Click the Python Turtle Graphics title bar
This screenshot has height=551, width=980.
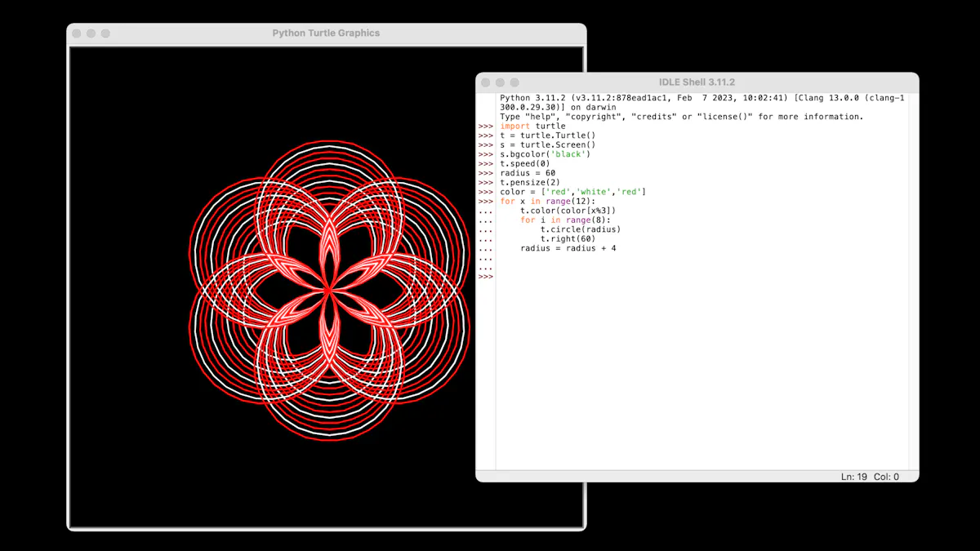click(325, 33)
